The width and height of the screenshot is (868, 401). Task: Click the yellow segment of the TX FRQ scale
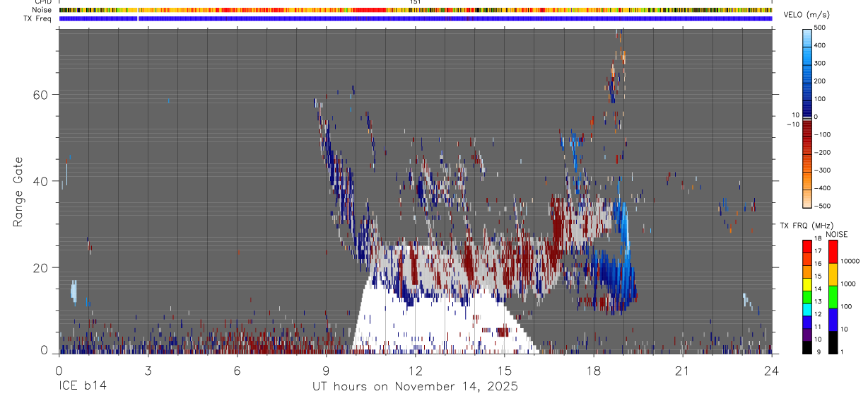807,283
